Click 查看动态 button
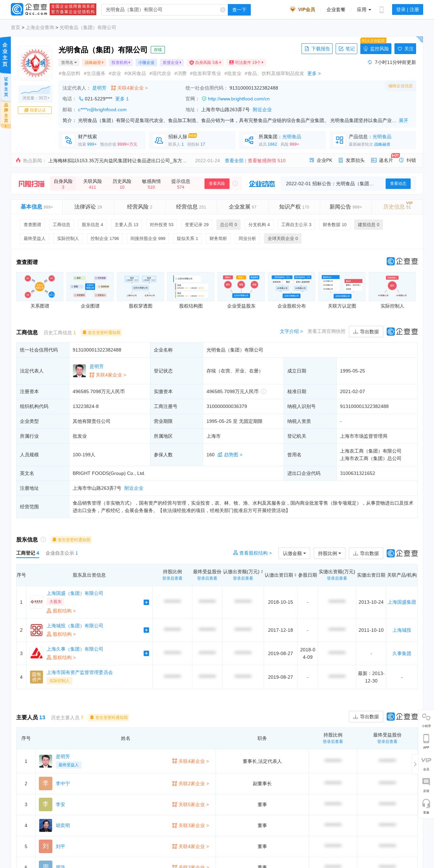The width and height of the screenshot is (434, 868). pos(398,184)
